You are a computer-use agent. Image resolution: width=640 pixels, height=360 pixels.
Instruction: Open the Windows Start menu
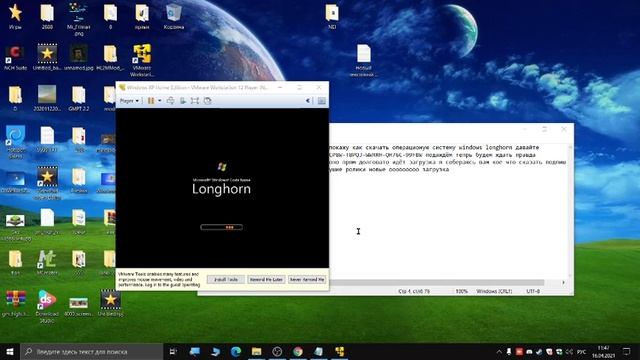(x=10, y=351)
